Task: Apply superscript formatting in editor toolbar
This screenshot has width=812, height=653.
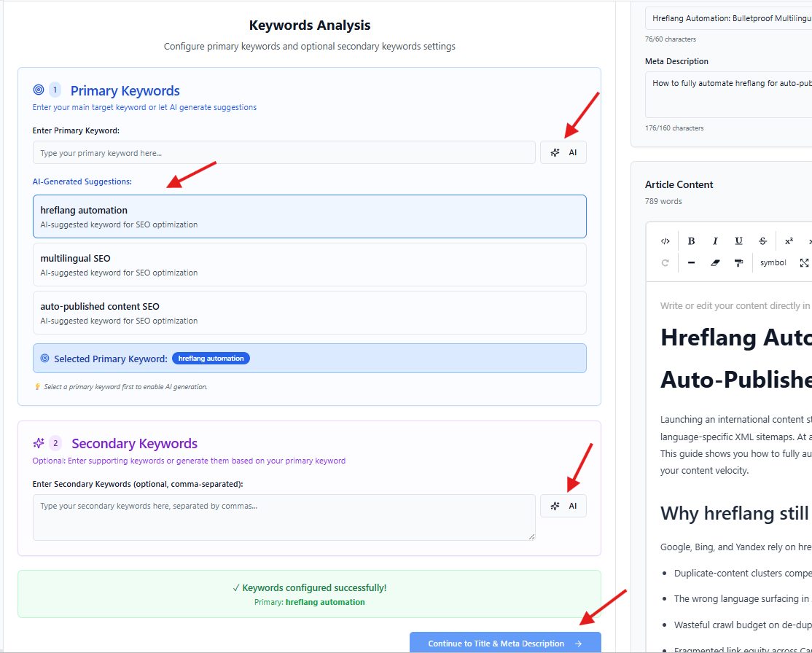Action: pyautogui.click(x=789, y=241)
